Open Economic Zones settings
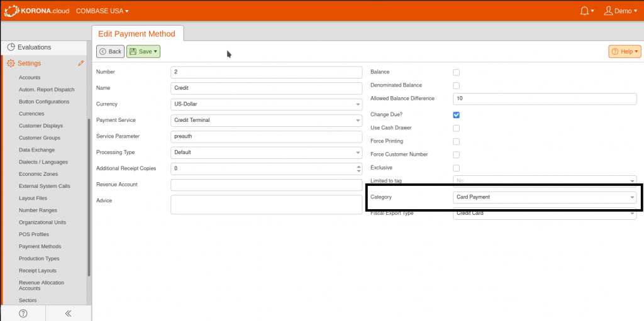 pos(38,174)
